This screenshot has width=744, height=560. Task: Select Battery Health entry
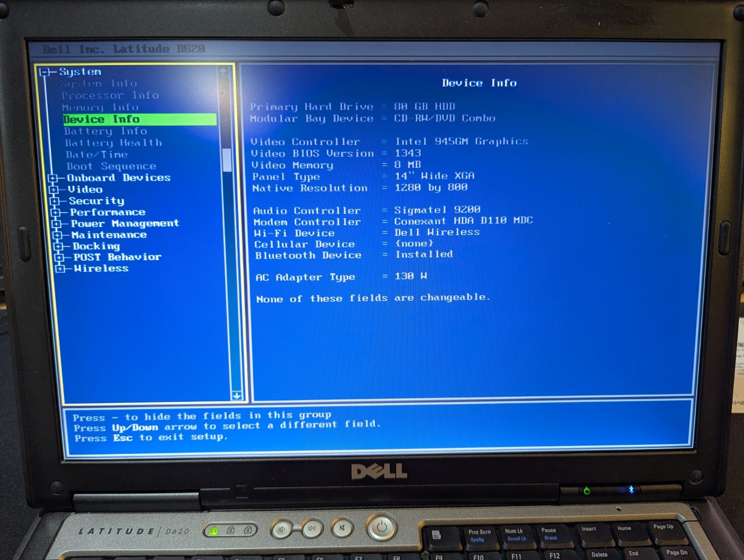tap(113, 143)
